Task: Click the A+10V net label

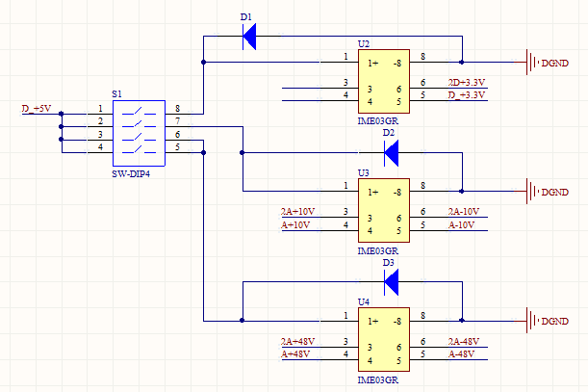Action: [295, 225]
